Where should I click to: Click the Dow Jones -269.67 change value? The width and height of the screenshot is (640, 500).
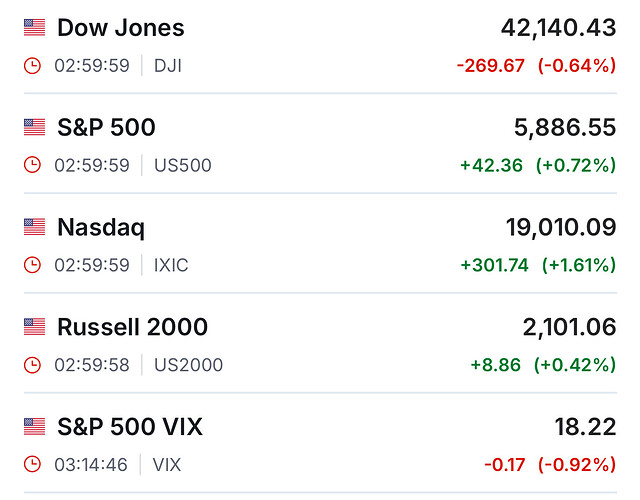pyautogui.click(x=489, y=66)
